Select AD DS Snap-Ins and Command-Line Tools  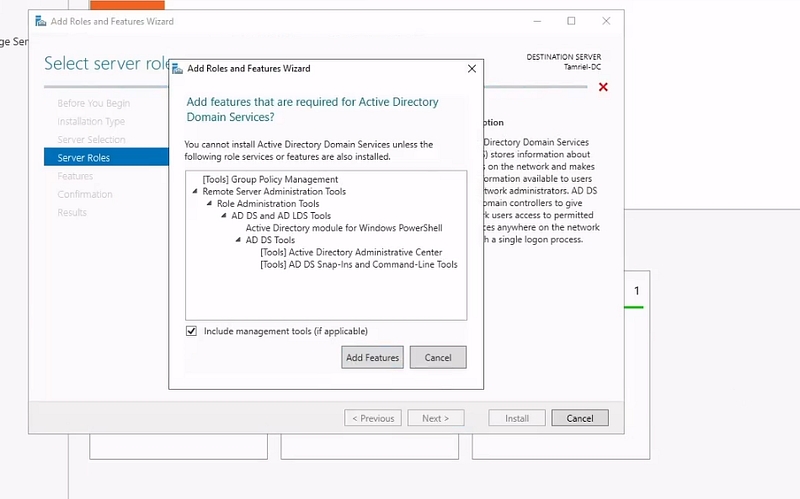click(x=358, y=265)
